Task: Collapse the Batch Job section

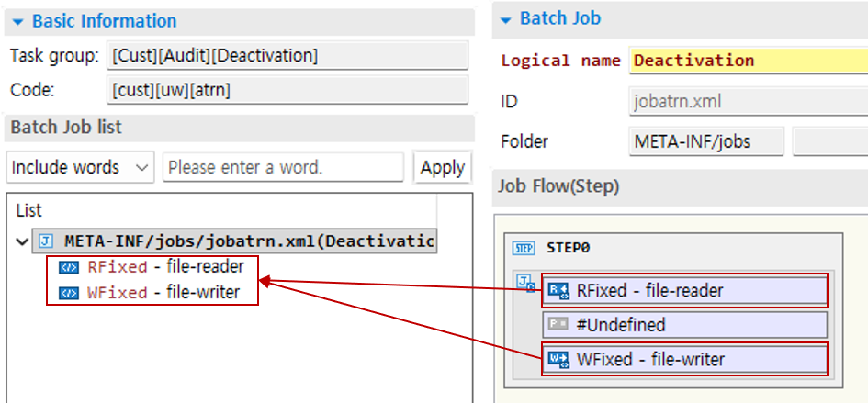Action: coord(506,19)
